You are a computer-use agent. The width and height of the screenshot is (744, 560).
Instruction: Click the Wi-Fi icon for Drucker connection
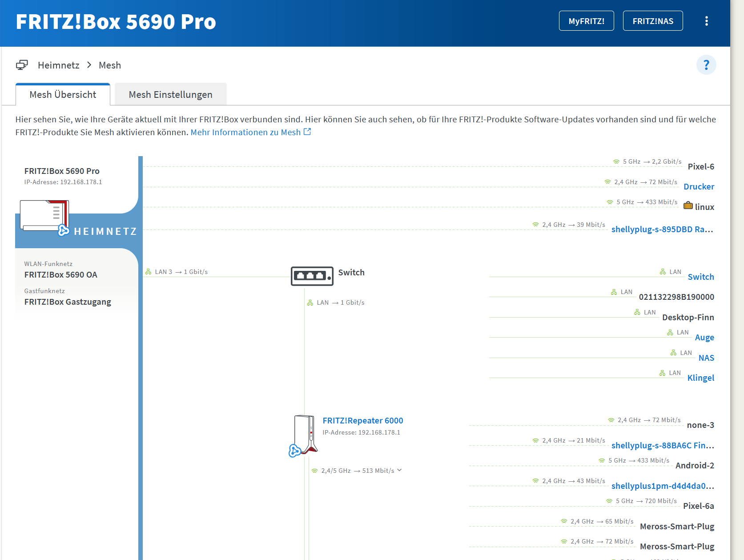click(x=607, y=182)
